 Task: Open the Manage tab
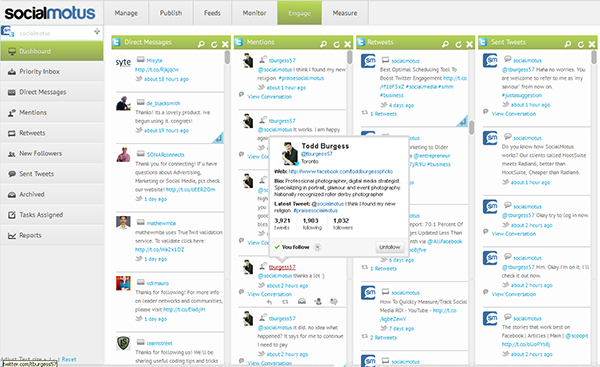click(x=126, y=13)
